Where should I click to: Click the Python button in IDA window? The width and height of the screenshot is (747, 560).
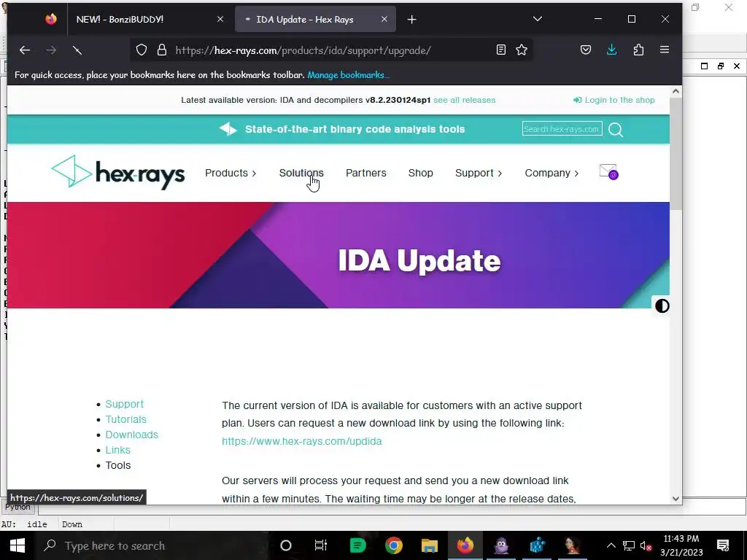(18, 507)
